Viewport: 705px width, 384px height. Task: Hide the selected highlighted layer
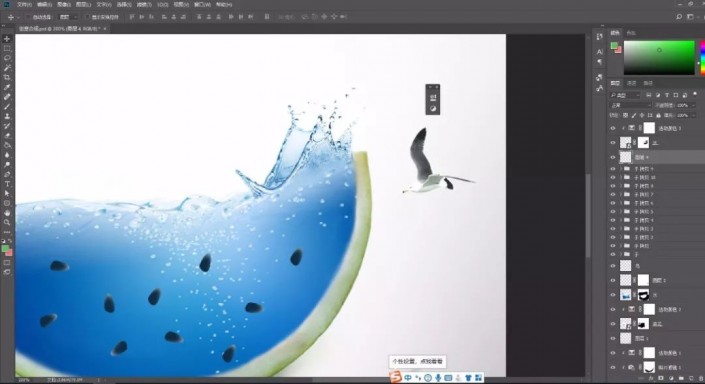point(613,157)
